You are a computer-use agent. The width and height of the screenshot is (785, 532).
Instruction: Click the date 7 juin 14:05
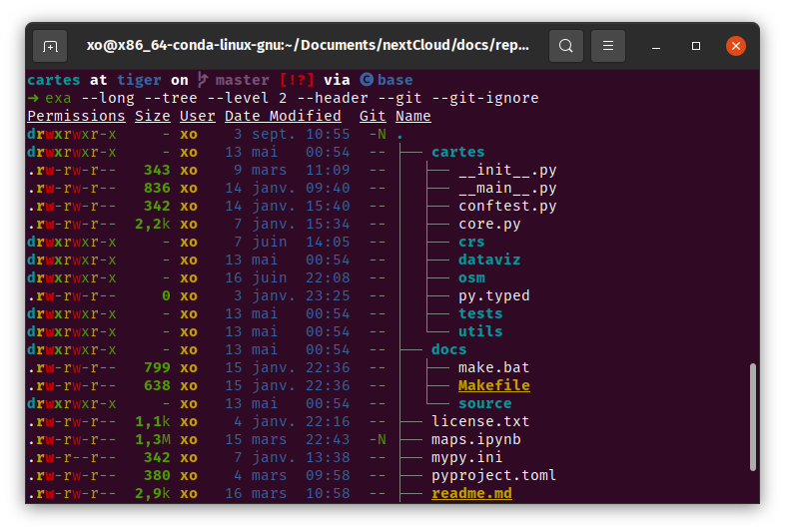[292, 242]
